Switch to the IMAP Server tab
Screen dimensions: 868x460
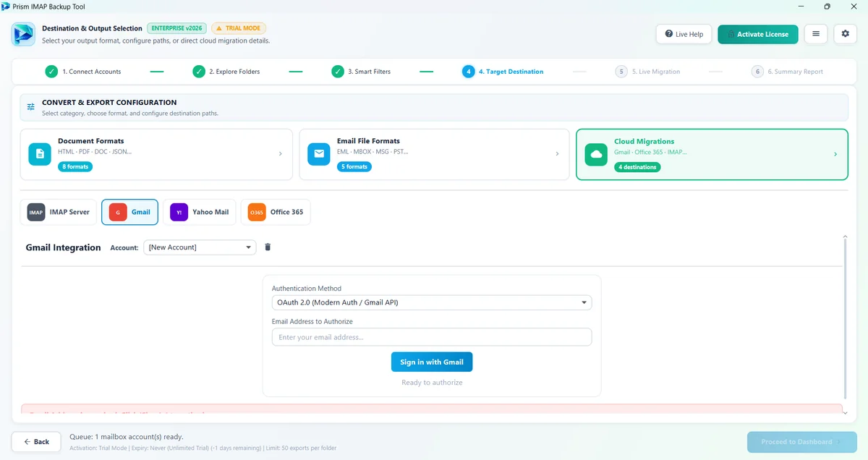pos(59,213)
